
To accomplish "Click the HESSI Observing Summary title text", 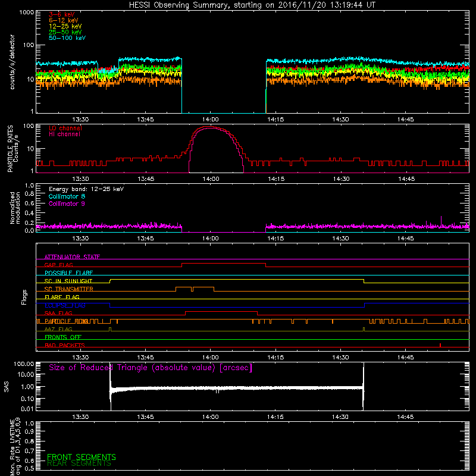I will click(x=252, y=5).
